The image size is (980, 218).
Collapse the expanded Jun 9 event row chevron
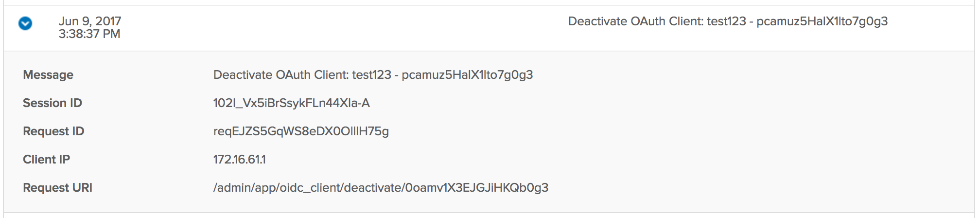[x=25, y=23]
